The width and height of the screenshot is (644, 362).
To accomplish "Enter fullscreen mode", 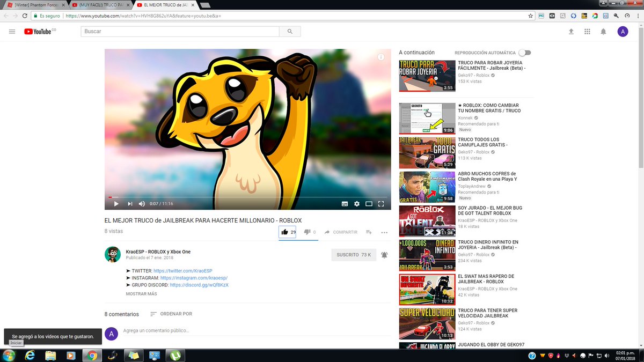I will point(381,204).
